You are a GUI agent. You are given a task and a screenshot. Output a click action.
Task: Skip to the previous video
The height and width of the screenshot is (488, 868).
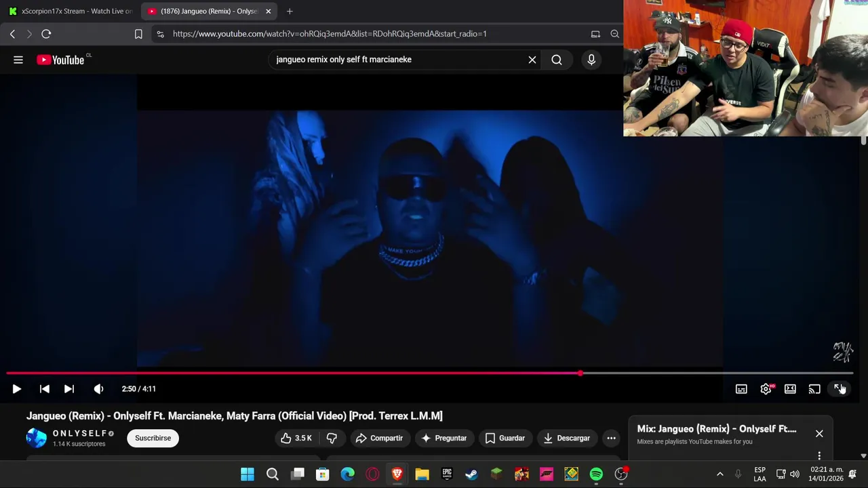tap(45, 389)
